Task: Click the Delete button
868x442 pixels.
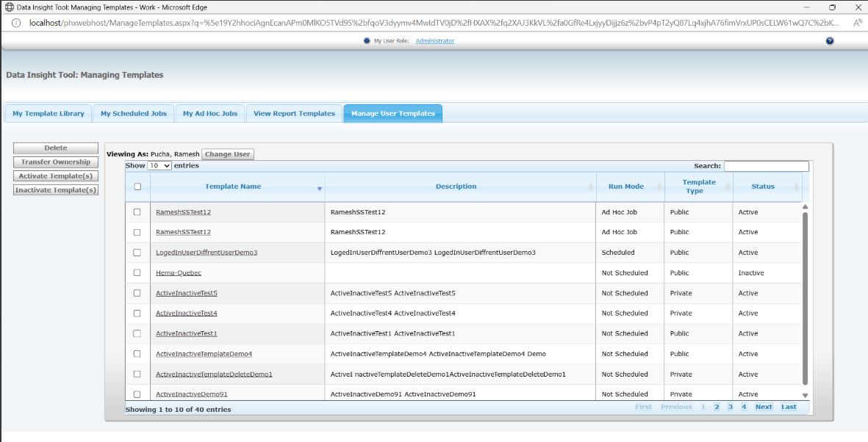Action: 56,148
